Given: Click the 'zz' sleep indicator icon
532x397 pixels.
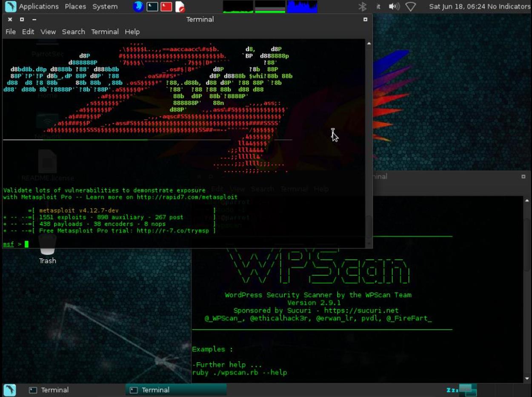Looking at the screenshot, I should [x=452, y=390].
